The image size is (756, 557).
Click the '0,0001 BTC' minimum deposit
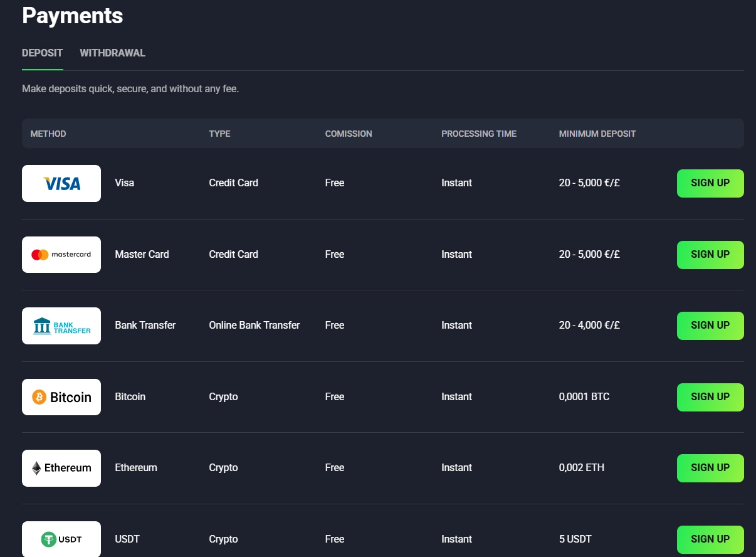[584, 397]
